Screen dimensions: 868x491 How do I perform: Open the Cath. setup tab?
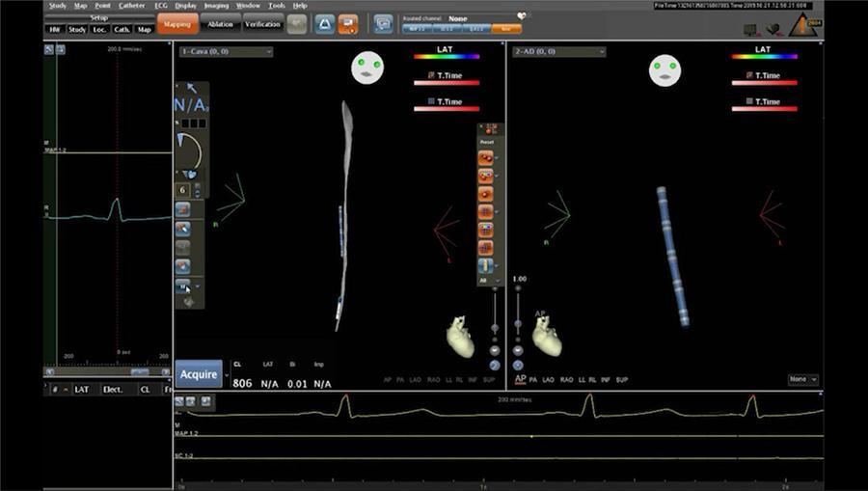click(x=122, y=29)
